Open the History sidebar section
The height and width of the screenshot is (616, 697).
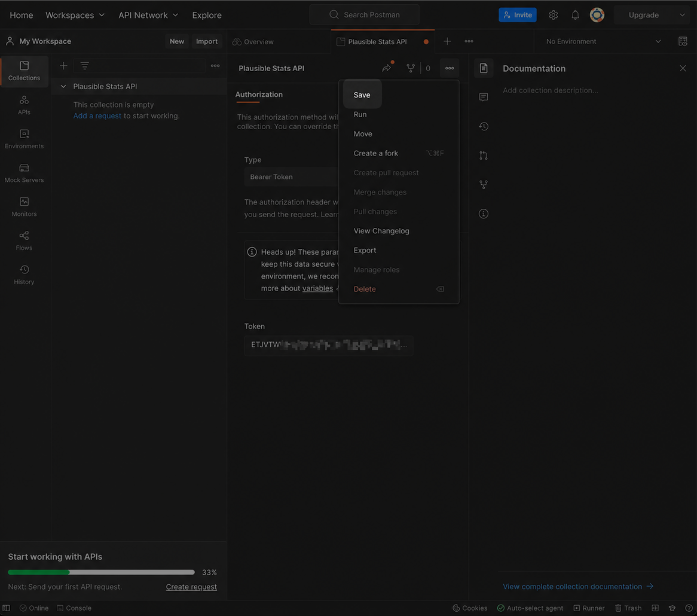click(x=24, y=275)
